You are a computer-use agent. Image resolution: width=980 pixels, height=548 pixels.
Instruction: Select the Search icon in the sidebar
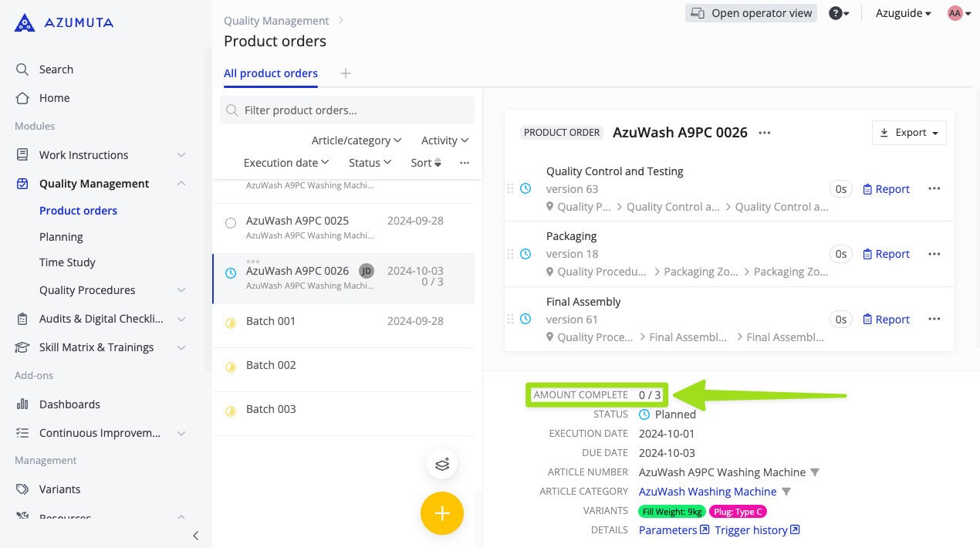point(23,69)
